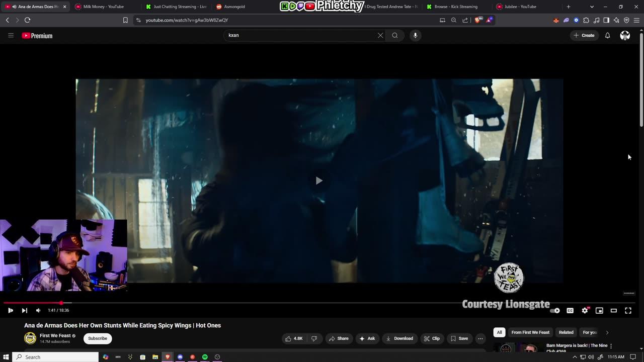The image size is (644, 362).
Task: Mute the video volume
Action: pyautogui.click(x=38, y=310)
